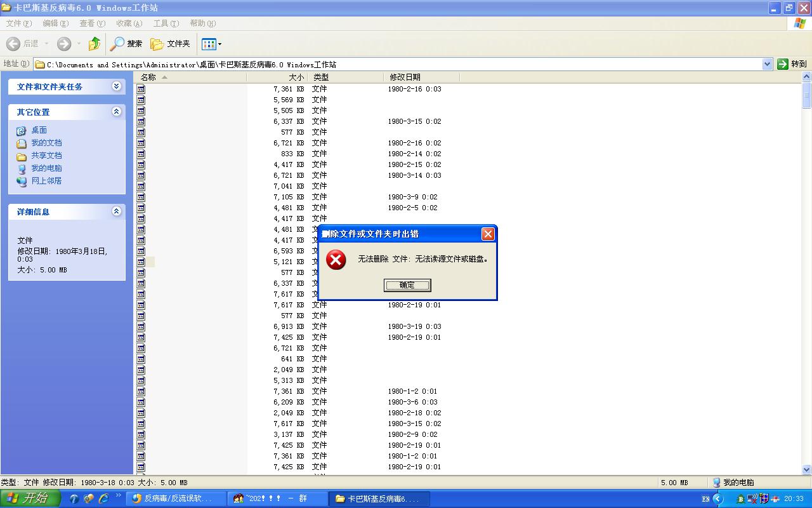Select the file icon in the 833 KB row
The height and width of the screenshot is (508, 812).
pos(141,154)
